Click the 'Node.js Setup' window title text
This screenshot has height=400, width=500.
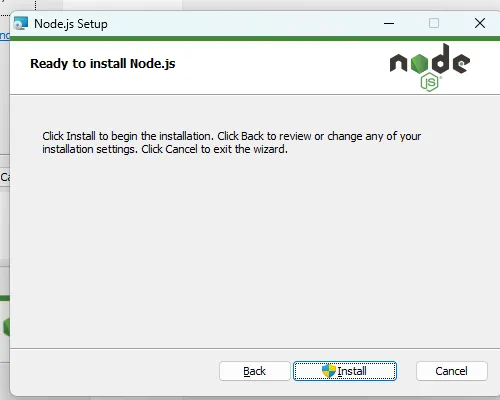point(71,24)
